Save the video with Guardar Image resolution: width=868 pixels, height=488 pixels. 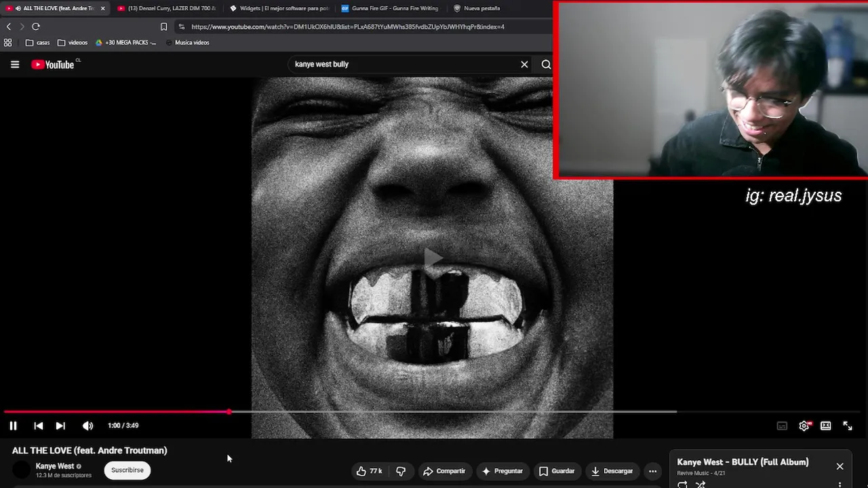coord(557,471)
